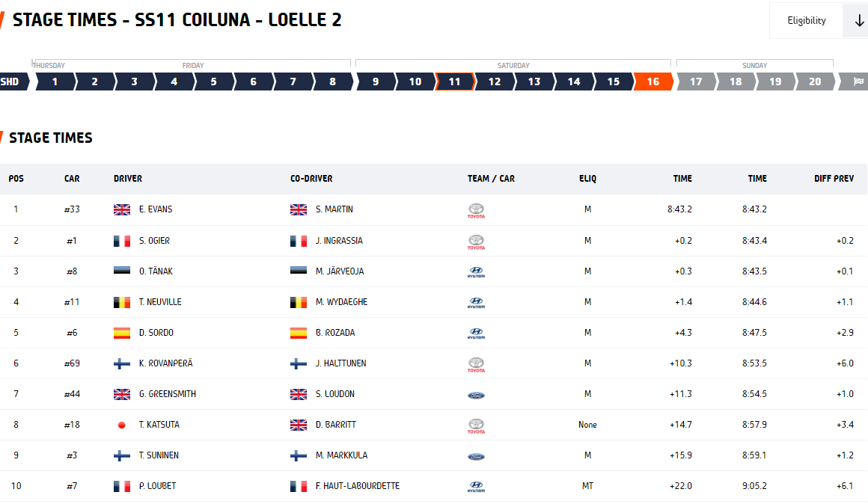The height and width of the screenshot is (504, 868).
Task: Select stage 12 in the Saturday group
Action: pyautogui.click(x=495, y=82)
